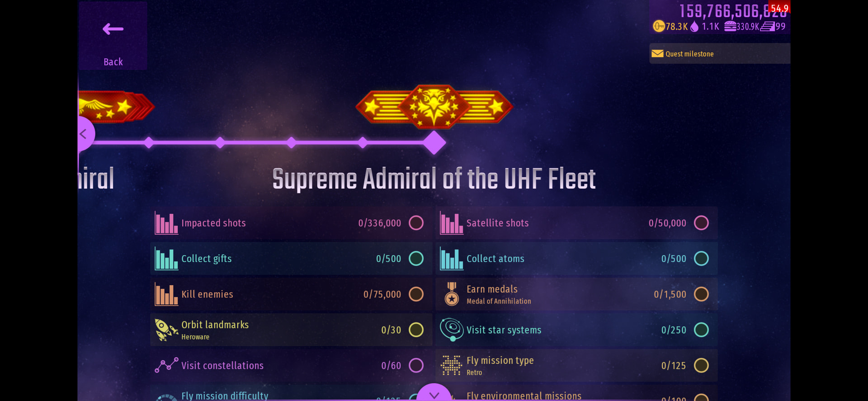This screenshot has height=401, width=868.
Task: Open the Collect gifts quest row
Action: (291, 259)
